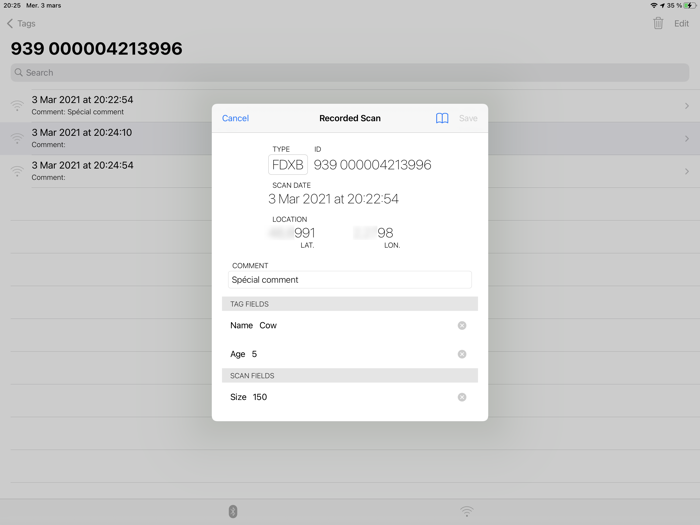Screen dimensions: 700x525
Task: Tap the trash delete icon
Action: tap(658, 23)
